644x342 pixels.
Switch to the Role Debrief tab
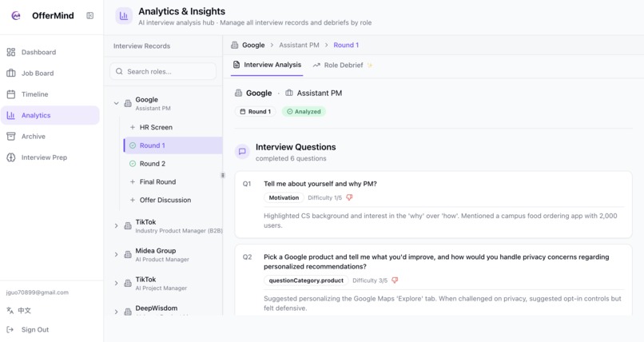pyautogui.click(x=343, y=66)
